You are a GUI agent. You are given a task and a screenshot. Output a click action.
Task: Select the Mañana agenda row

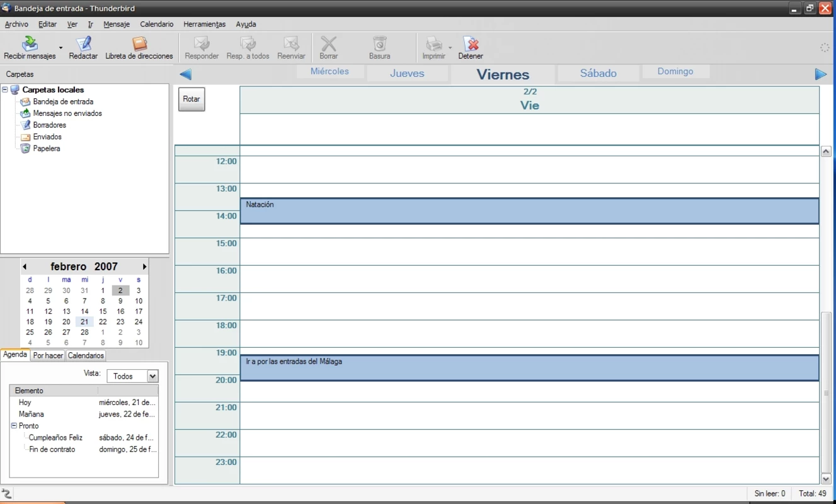[x=84, y=414]
